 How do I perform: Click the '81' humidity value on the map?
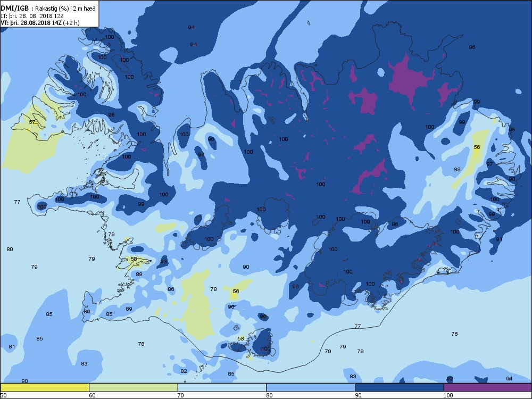pyautogui.click(x=12, y=347)
